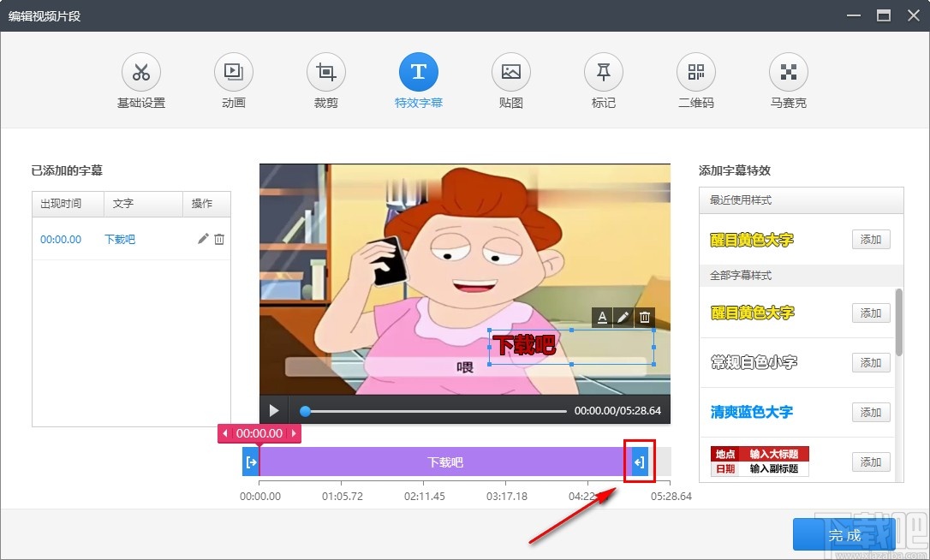Step the time marker forward with right arrow
The image size is (930, 560).
point(294,433)
